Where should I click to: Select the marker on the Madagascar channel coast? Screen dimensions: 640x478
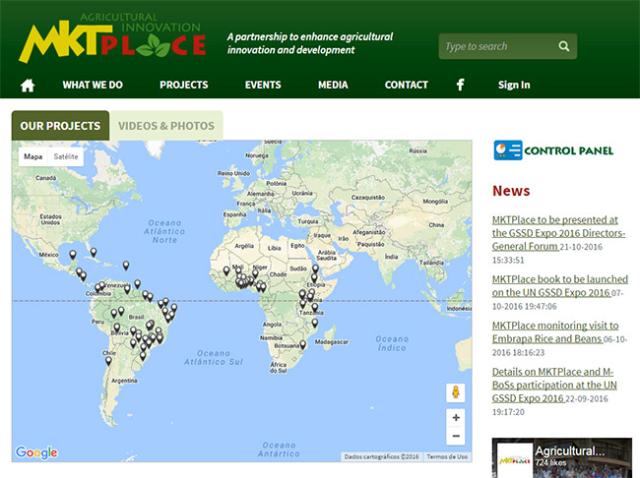[315, 323]
